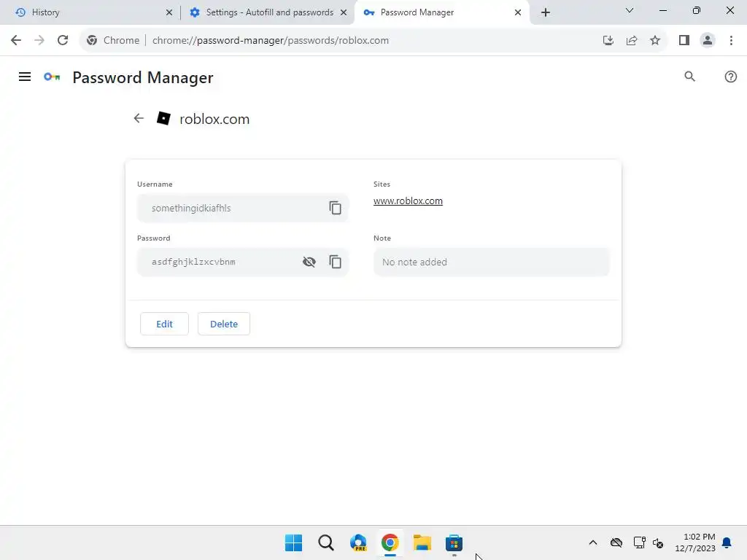Click the Edit button

point(164,324)
